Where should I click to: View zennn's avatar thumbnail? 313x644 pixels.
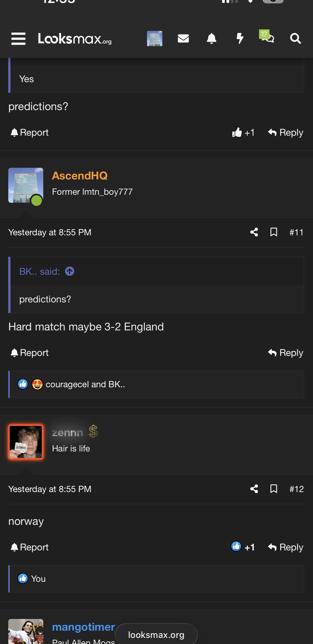pyautogui.click(x=26, y=442)
